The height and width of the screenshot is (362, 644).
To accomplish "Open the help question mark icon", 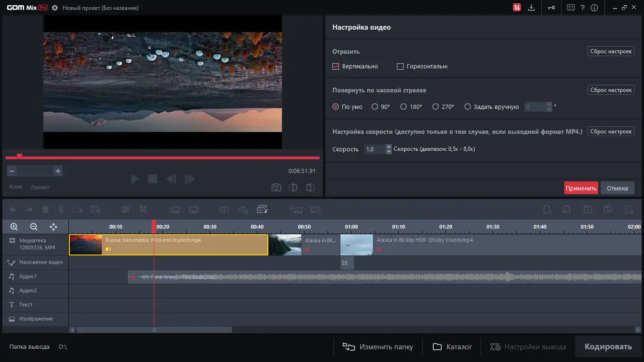I will [x=583, y=8].
